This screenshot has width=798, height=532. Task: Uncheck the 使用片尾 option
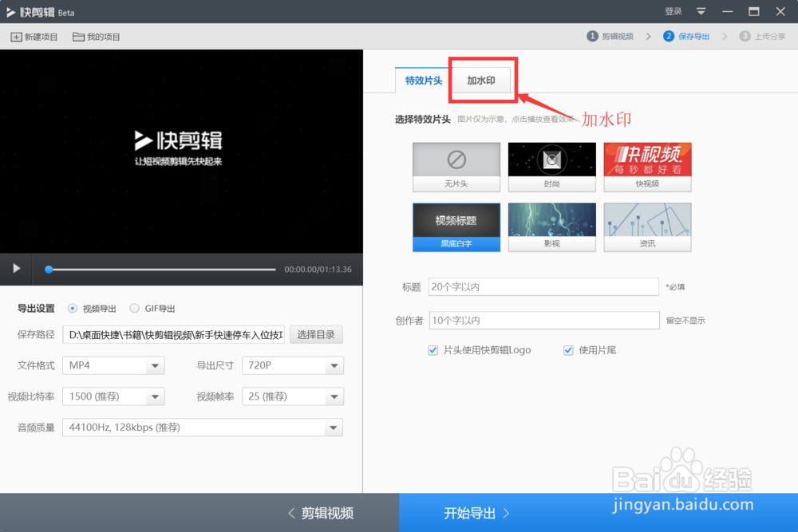click(x=568, y=350)
